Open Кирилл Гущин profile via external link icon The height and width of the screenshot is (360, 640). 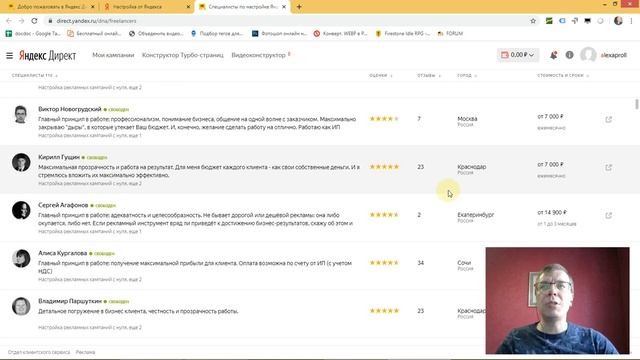click(608, 168)
